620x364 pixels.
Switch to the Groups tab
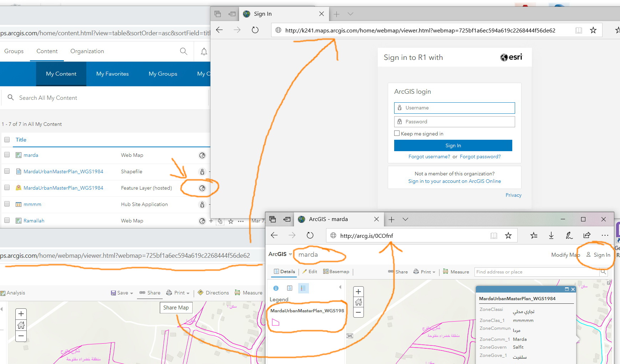tap(14, 51)
